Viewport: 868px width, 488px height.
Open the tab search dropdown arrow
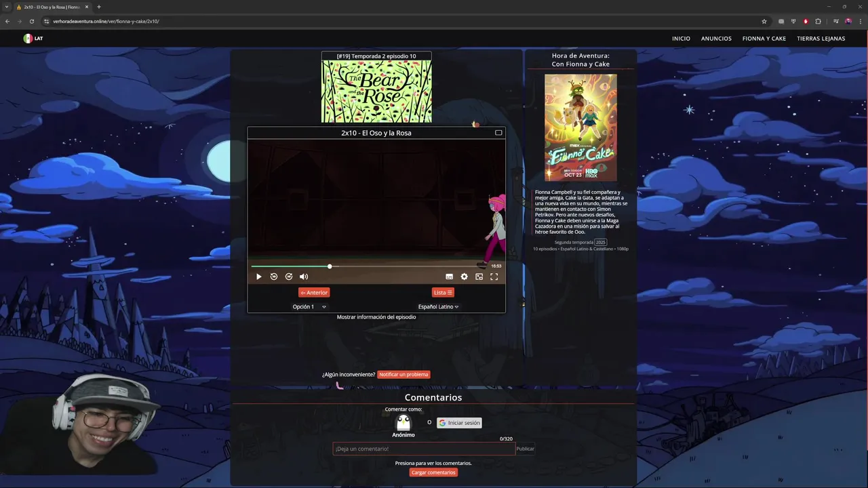[7, 7]
